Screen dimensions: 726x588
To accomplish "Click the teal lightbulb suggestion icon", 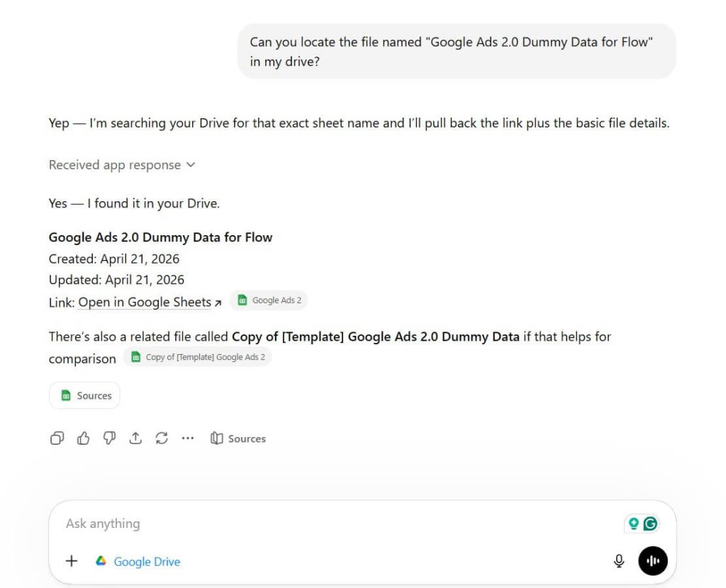I will pyautogui.click(x=635, y=524).
